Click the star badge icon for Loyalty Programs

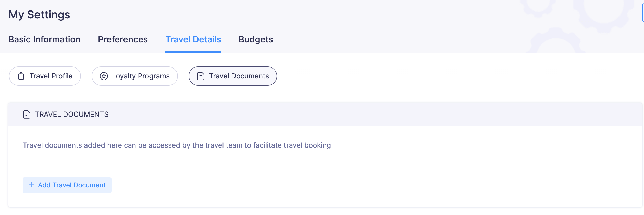(x=104, y=76)
